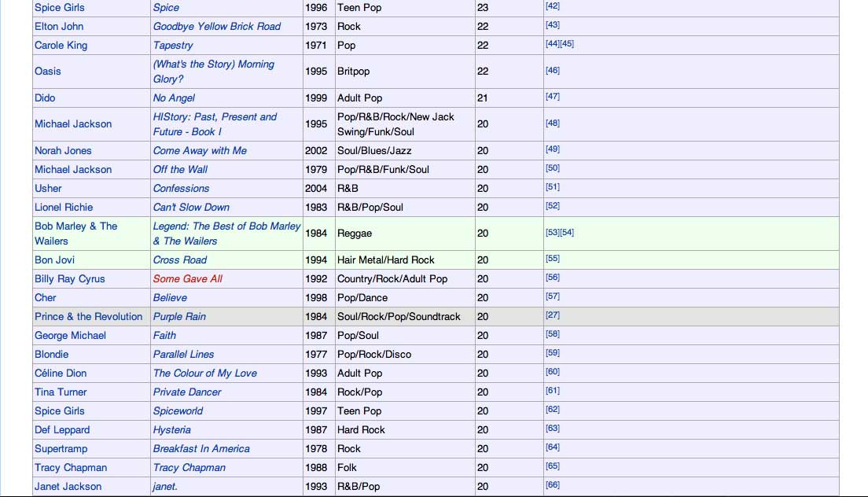
Task: Open the Purple Rain album link
Action: 179,317
